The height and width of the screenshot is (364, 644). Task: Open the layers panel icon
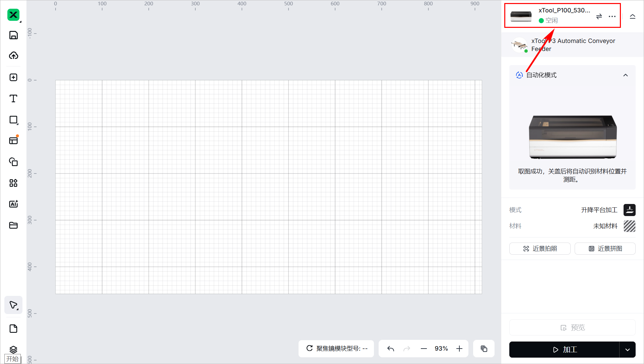[13, 350]
